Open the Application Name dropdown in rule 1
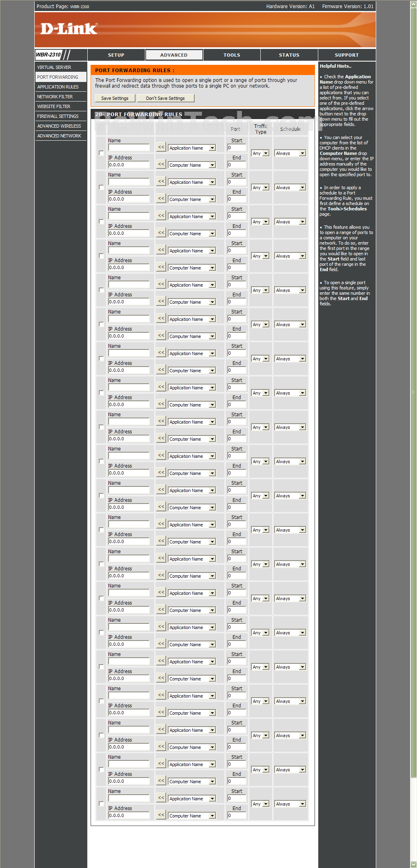Image resolution: width=417 pixels, height=868 pixels. 192,148
